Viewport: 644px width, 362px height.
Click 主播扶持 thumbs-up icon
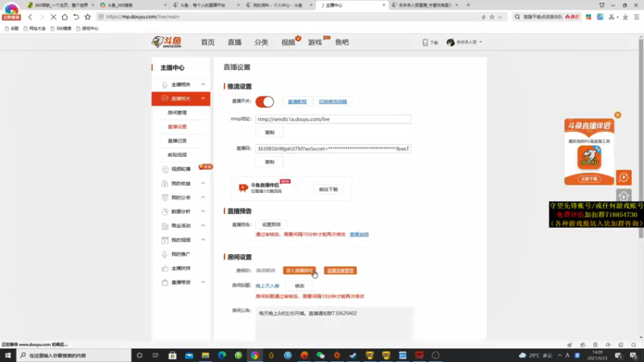point(165,268)
